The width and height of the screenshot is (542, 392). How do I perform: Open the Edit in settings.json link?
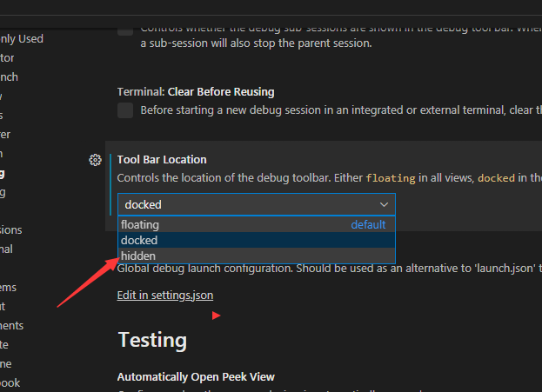click(x=165, y=296)
